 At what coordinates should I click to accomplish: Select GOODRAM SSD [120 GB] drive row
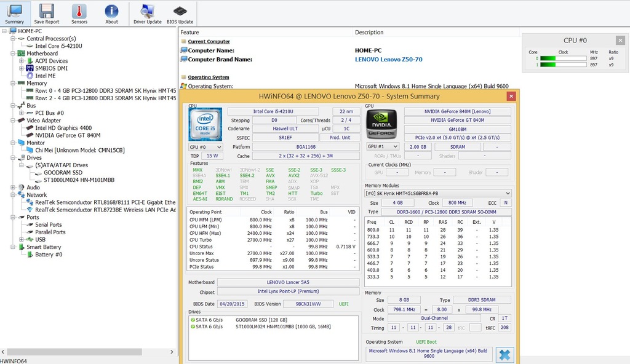point(273,320)
